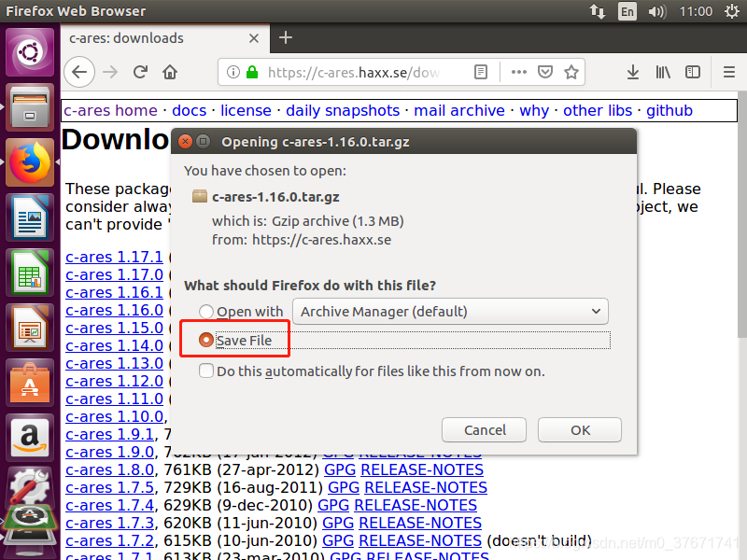747x560 pixels.
Task: Click the Forward arrow button
Action: pos(110,72)
